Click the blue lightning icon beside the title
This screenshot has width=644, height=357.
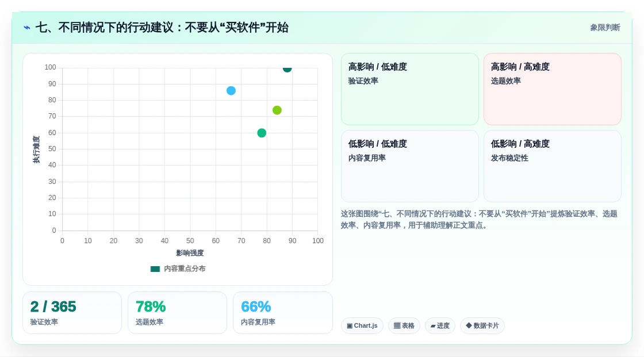27,28
